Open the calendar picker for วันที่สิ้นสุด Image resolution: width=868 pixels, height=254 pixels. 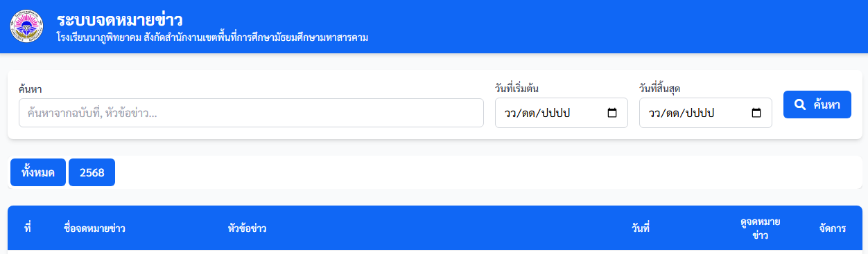[756, 113]
